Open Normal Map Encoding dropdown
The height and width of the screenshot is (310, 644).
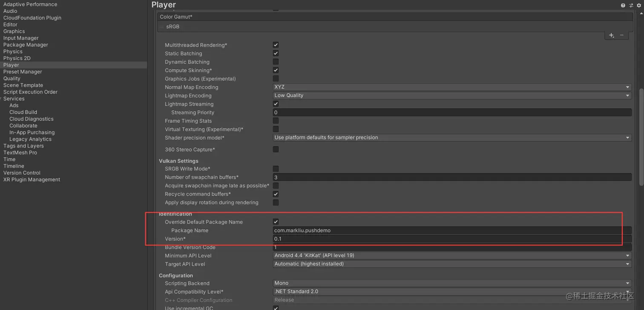(x=452, y=87)
